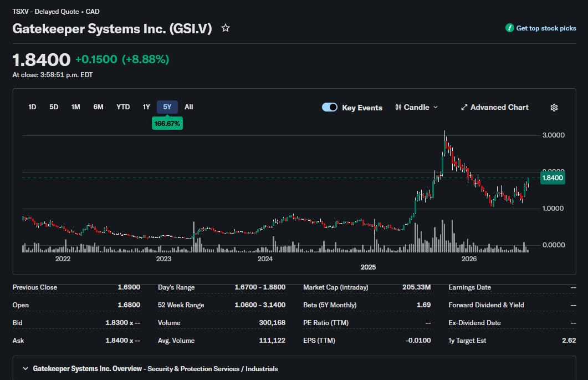
Task: Select the 1D time range
Action: click(32, 107)
